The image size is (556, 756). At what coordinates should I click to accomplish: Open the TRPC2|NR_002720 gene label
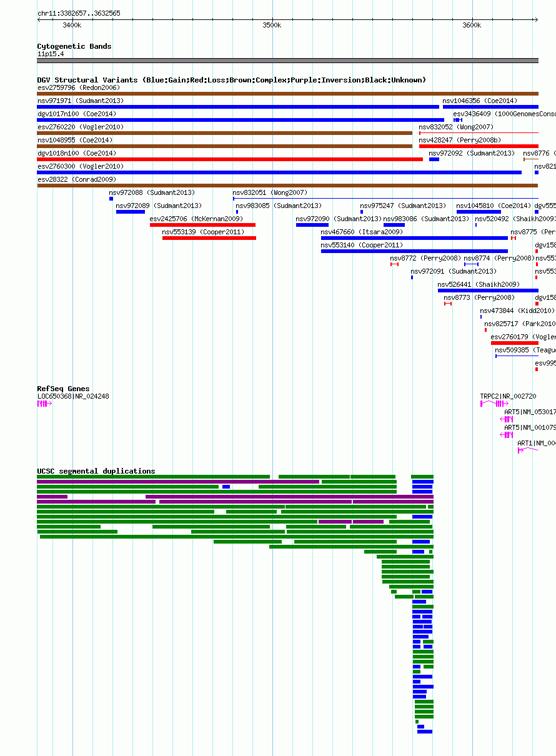(508, 396)
